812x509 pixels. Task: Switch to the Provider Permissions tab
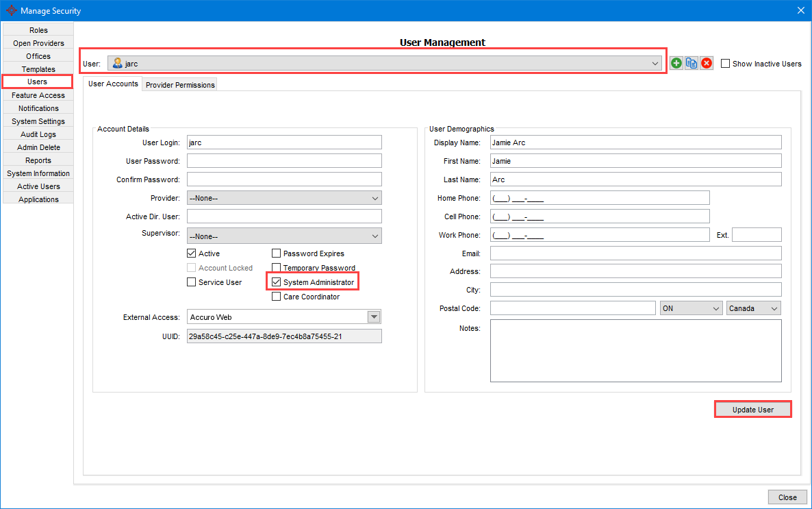179,85
